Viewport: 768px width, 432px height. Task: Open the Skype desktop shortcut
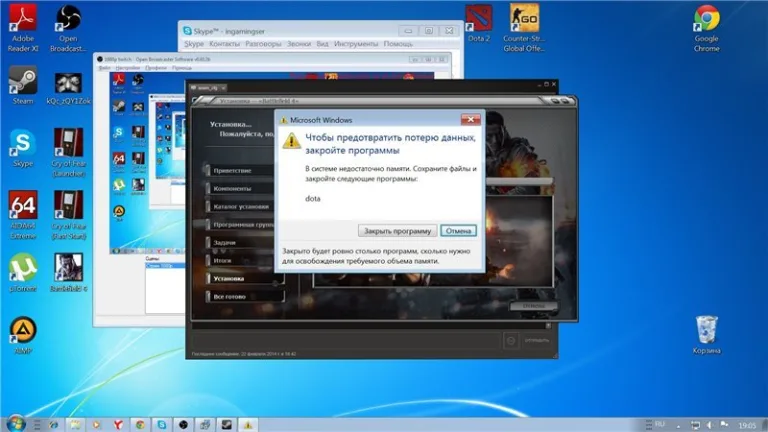23,148
